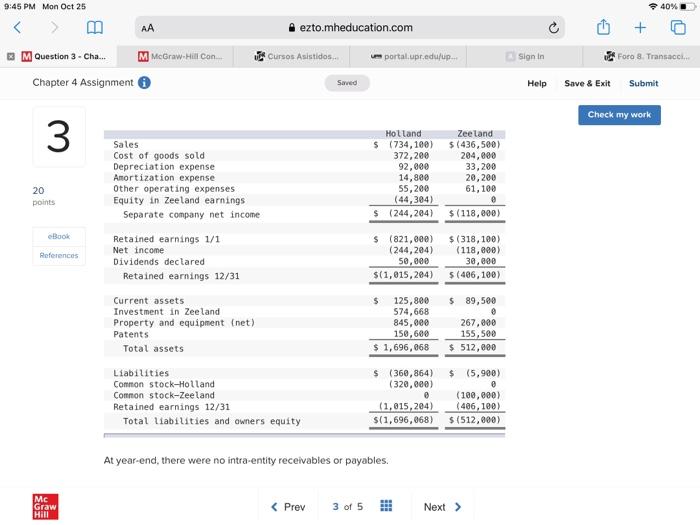Click the large question number 3
Image resolution: width=700 pixels, height=525 pixels.
click(58, 137)
